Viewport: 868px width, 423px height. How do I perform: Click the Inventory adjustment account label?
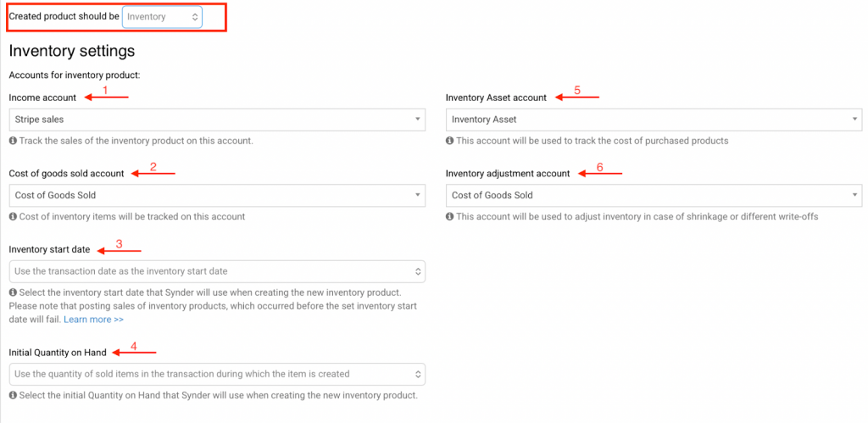click(508, 174)
